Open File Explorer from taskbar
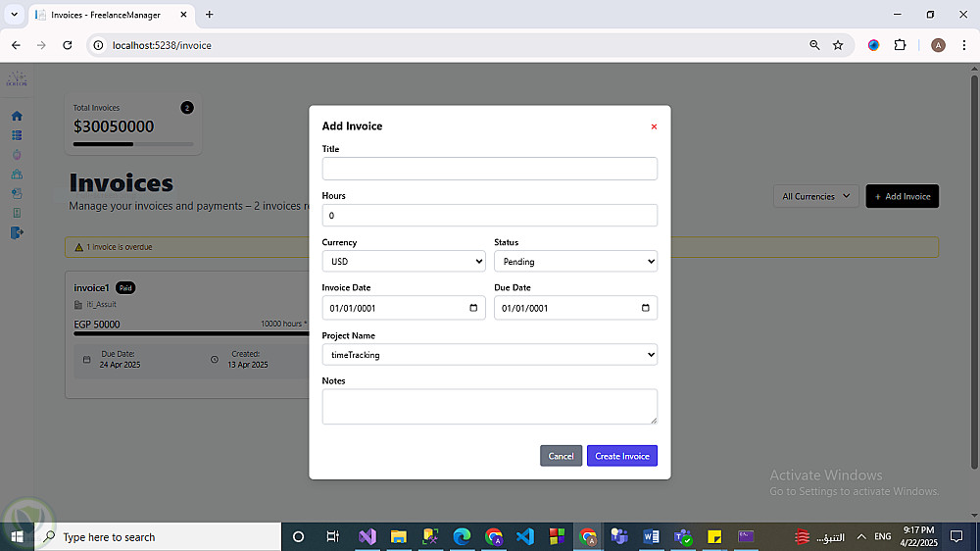 click(398, 536)
